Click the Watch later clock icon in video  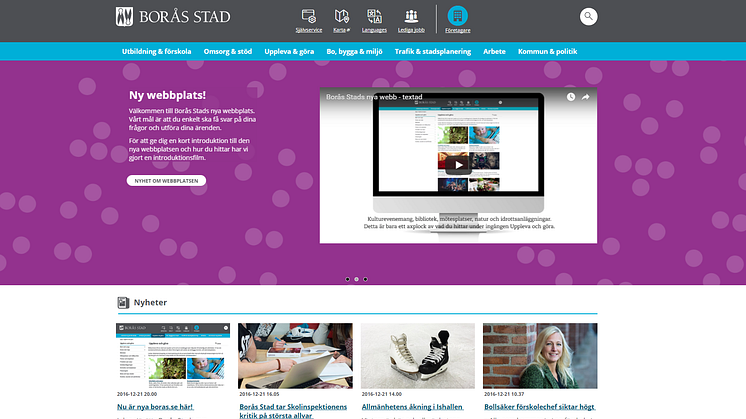tap(571, 97)
